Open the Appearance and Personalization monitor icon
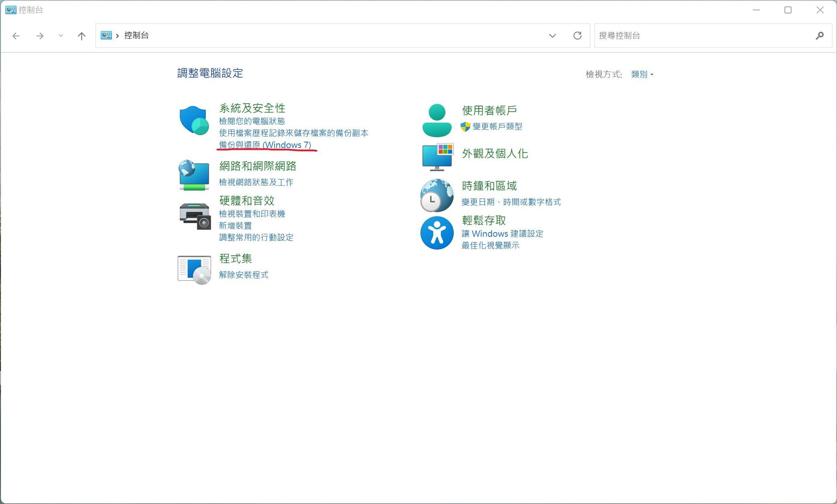837x504 pixels. click(438, 157)
